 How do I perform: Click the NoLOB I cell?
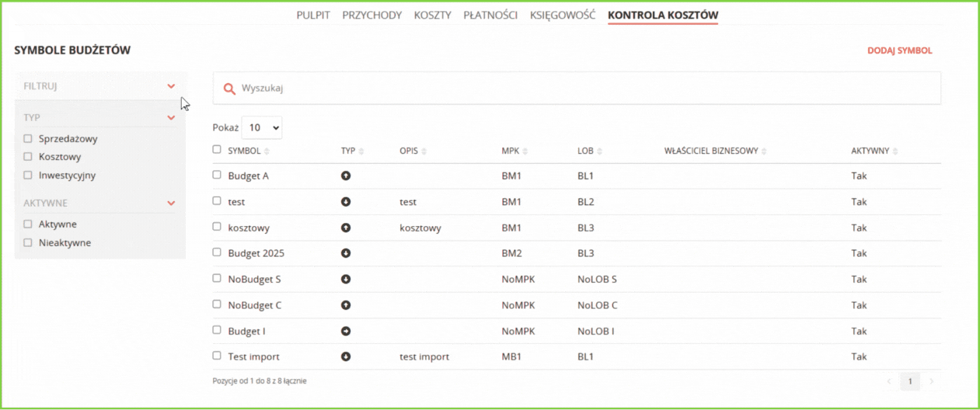[x=596, y=331]
